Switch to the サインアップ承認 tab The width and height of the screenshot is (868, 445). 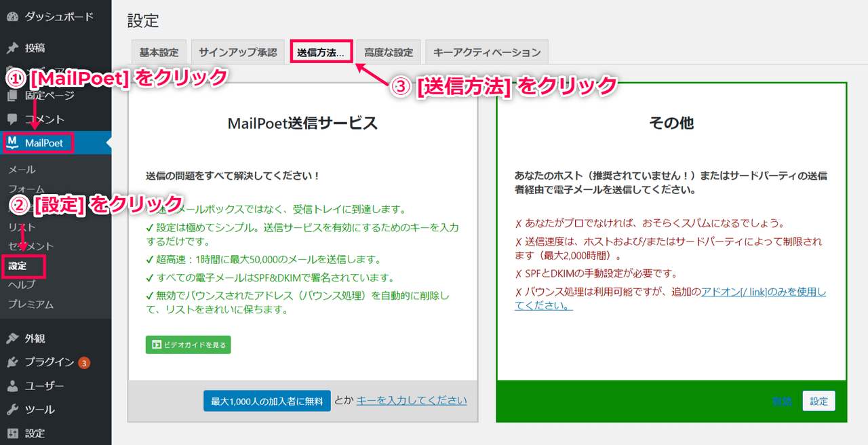[x=238, y=52]
